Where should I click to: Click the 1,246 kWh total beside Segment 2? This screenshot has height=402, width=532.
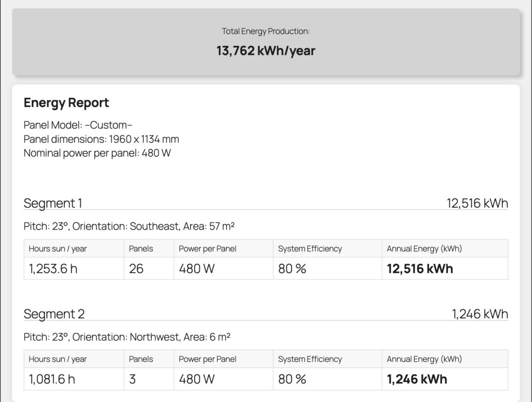(x=480, y=314)
